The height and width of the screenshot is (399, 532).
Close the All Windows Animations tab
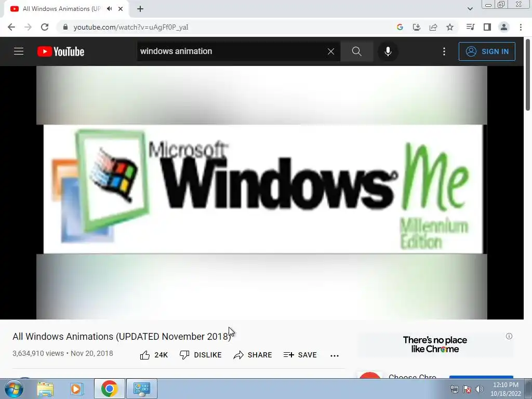121,9
